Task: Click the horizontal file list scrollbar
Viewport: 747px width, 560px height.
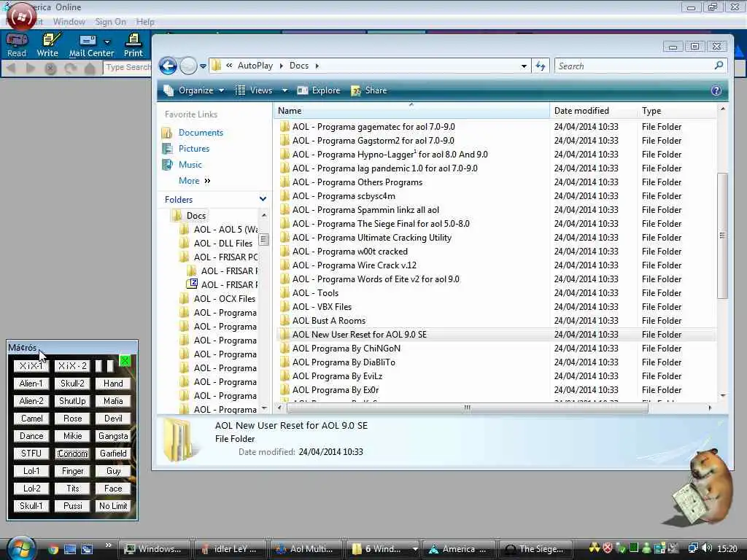Action: click(x=467, y=408)
